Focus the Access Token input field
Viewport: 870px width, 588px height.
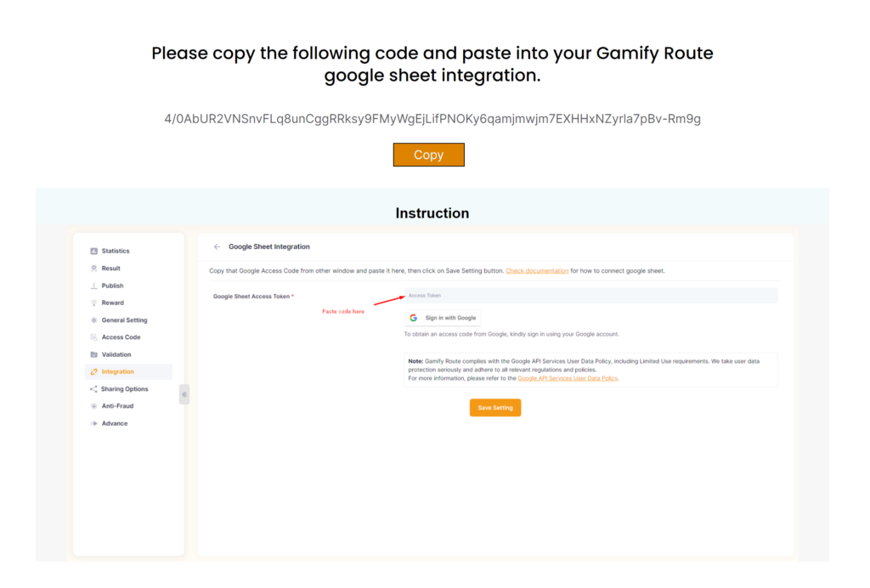click(x=591, y=296)
